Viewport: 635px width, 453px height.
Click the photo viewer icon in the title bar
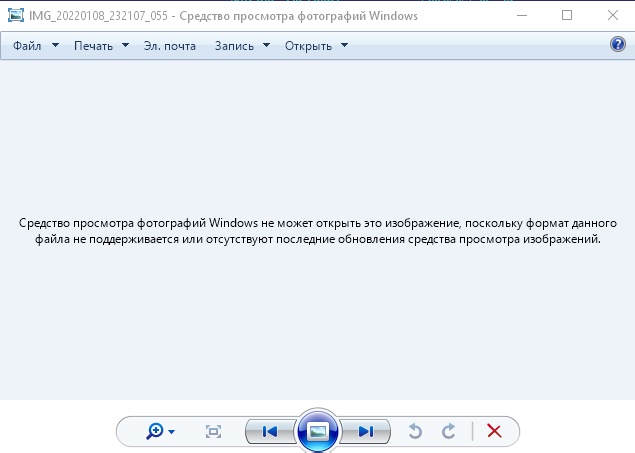(15, 15)
